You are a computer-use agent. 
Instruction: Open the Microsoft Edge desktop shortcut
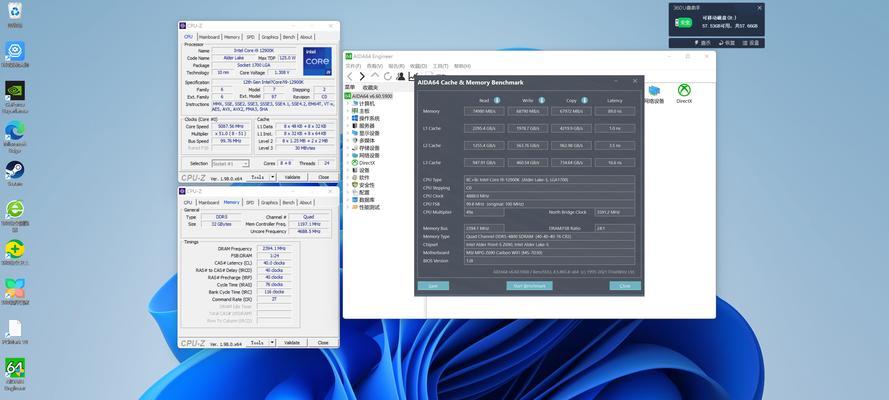click(15, 135)
